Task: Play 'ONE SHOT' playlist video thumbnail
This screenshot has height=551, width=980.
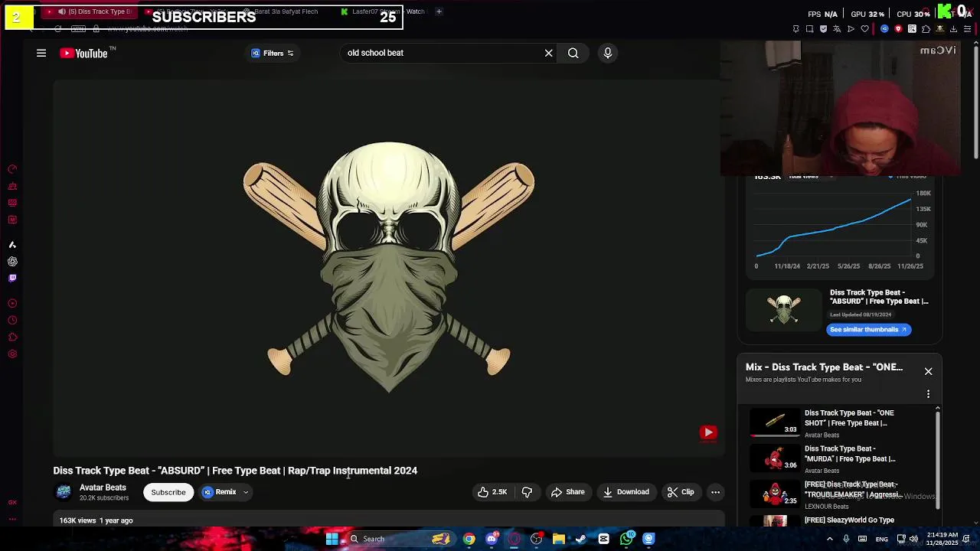Action: (x=775, y=422)
